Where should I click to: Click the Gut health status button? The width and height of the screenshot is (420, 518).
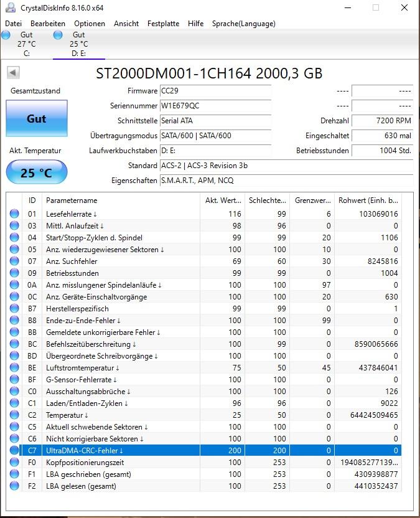(37, 118)
